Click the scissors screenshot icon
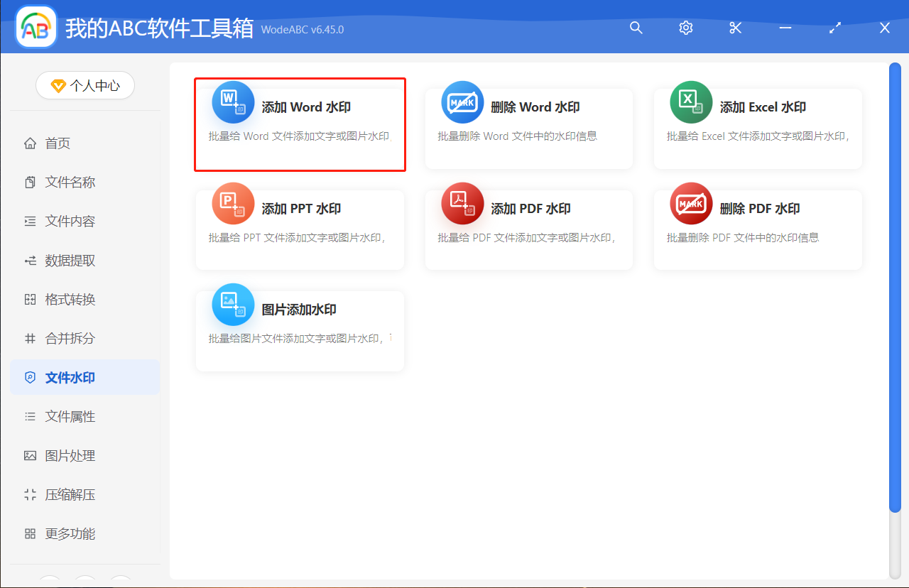Screen dimensions: 909x588 pos(735,28)
